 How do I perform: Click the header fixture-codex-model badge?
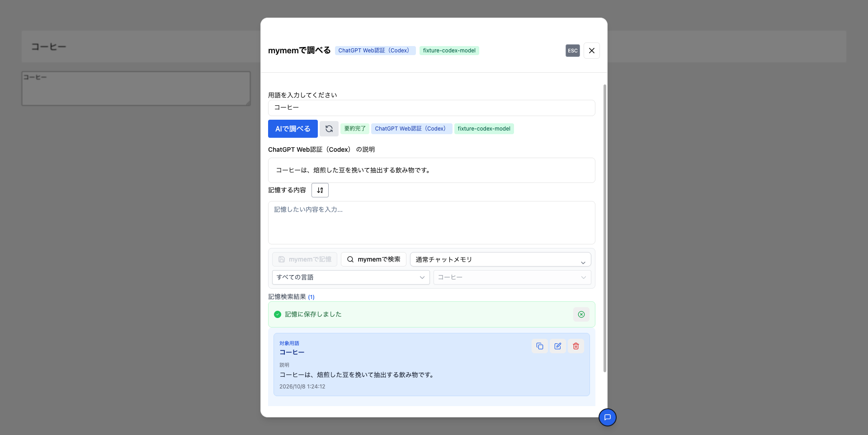[449, 51]
